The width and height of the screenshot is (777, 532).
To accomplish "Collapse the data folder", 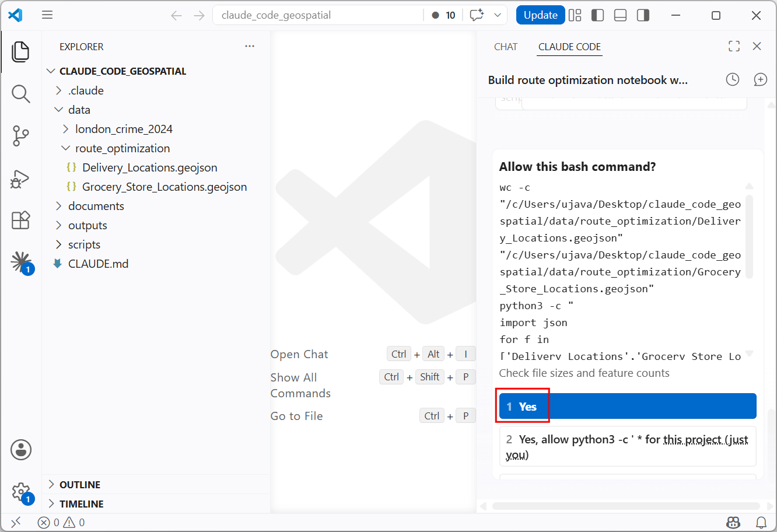I will click(x=79, y=110).
